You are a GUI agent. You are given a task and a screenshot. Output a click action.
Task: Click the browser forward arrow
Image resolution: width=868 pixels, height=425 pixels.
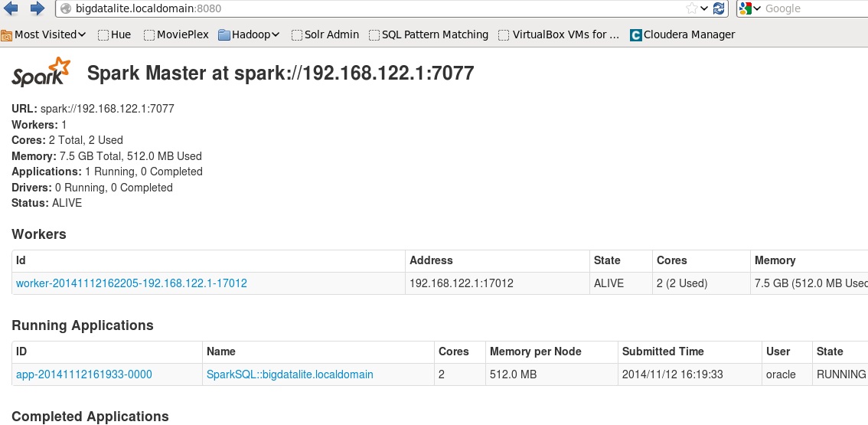(x=37, y=8)
